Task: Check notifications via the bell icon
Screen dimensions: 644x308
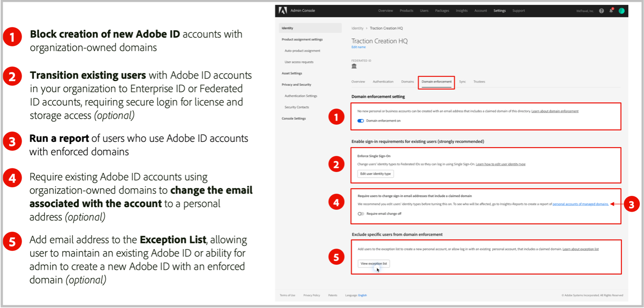Action: [x=611, y=10]
